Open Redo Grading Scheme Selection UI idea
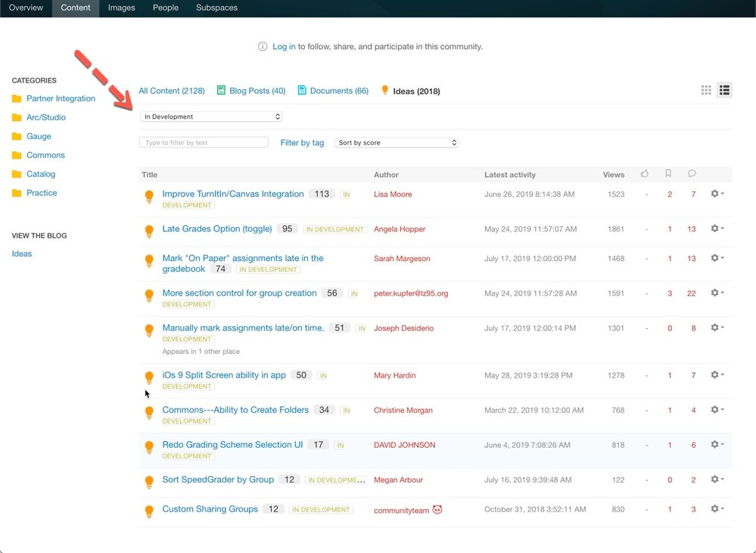The image size is (756, 553). [x=232, y=445]
